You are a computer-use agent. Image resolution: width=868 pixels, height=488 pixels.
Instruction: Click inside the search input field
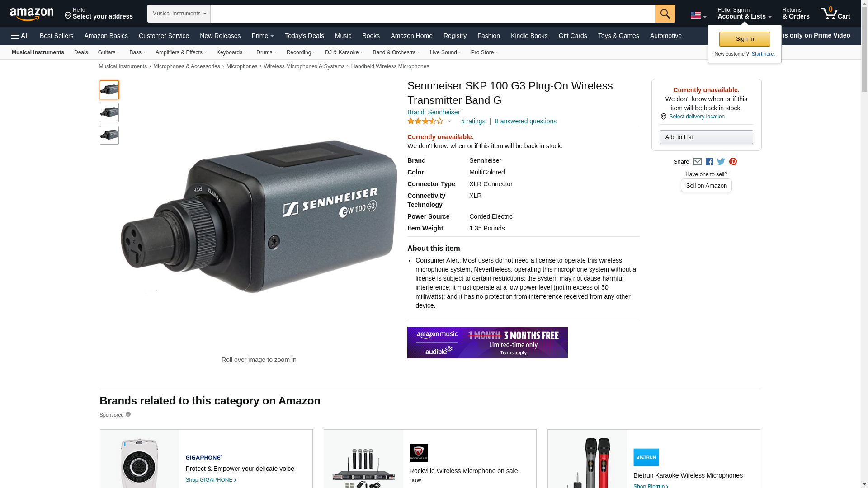coord(433,14)
